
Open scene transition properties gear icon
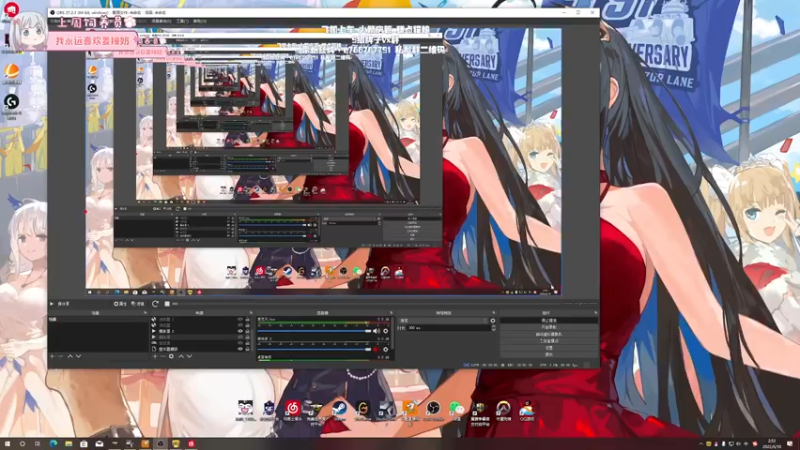click(493, 321)
